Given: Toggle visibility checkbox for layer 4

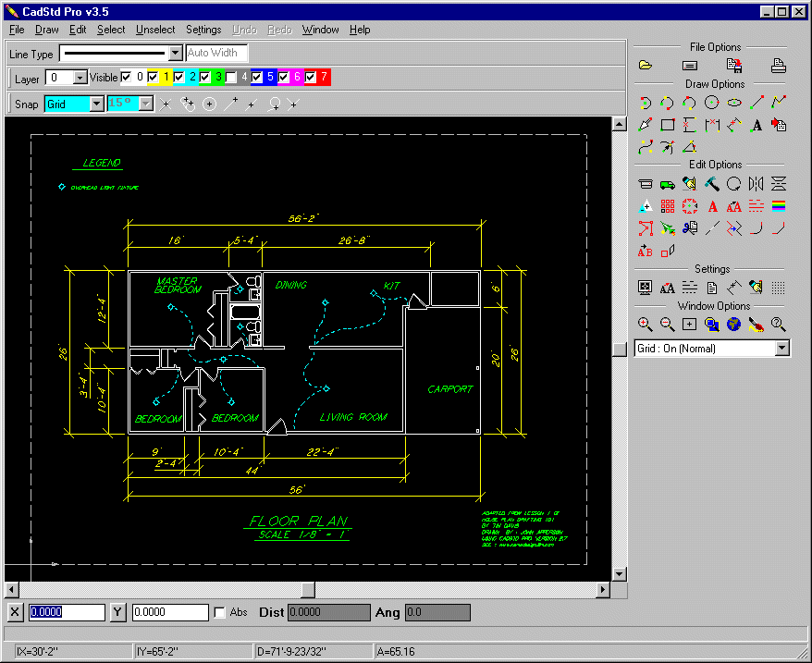Looking at the screenshot, I should [x=231, y=78].
